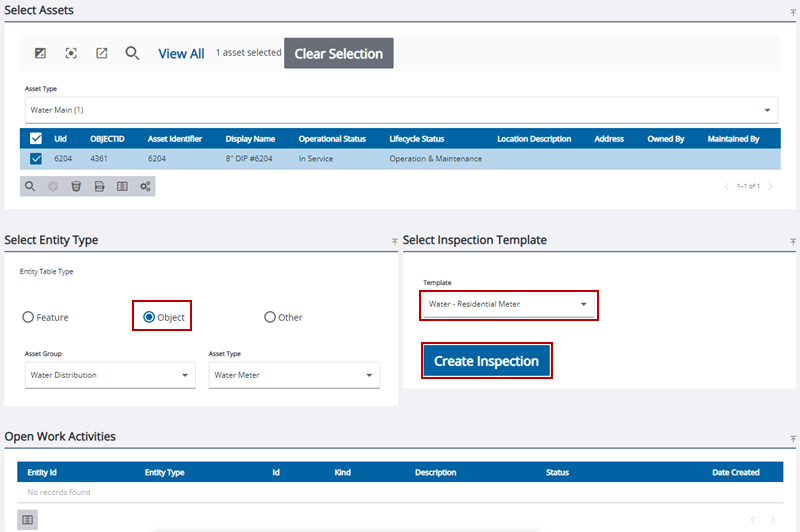Choose the Other entity table type
The height and width of the screenshot is (532, 800).
click(x=270, y=317)
